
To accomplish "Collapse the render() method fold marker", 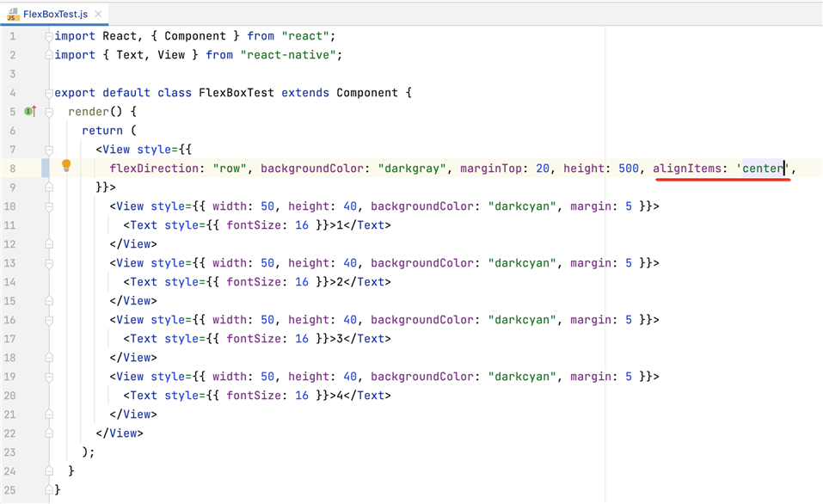I will [x=49, y=112].
